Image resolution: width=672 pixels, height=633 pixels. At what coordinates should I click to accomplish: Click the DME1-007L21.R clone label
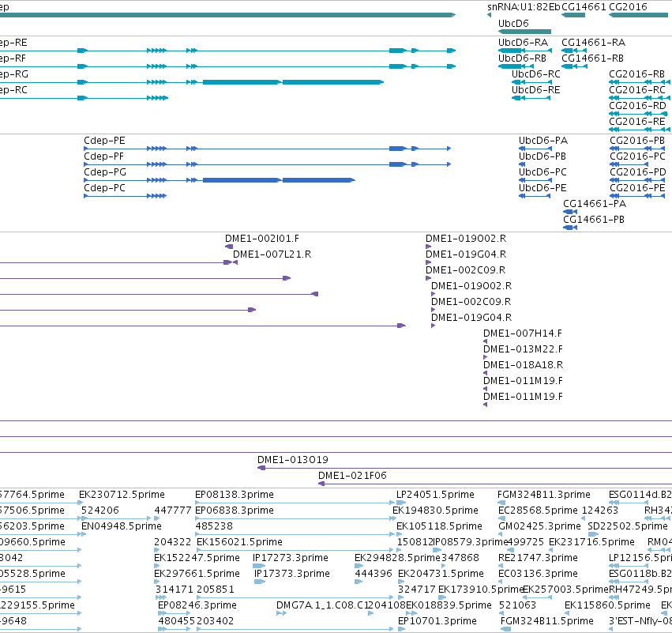click(x=272, y=254)
